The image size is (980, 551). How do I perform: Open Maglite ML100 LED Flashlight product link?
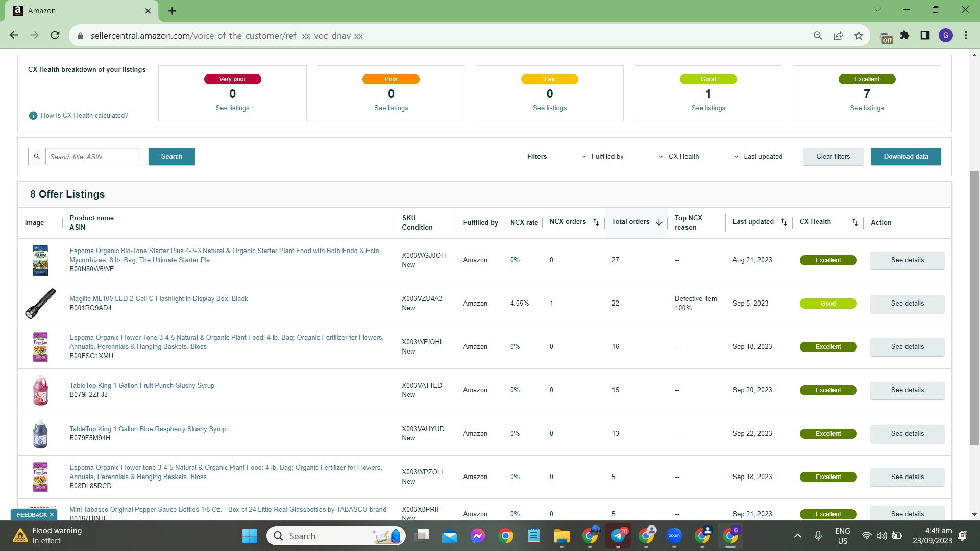click(x=159, y=299)
